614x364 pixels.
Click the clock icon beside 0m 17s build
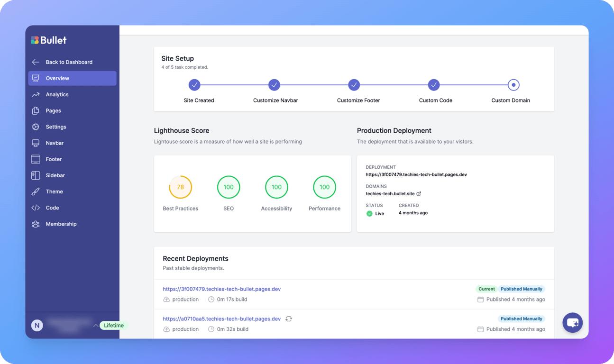click(x=211, y=300)
